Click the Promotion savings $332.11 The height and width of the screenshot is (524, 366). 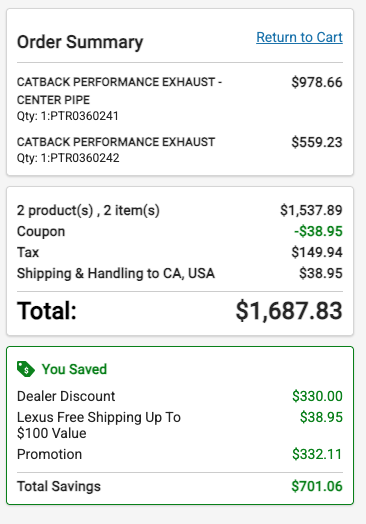pyautogui.click(x=317, y=454)
